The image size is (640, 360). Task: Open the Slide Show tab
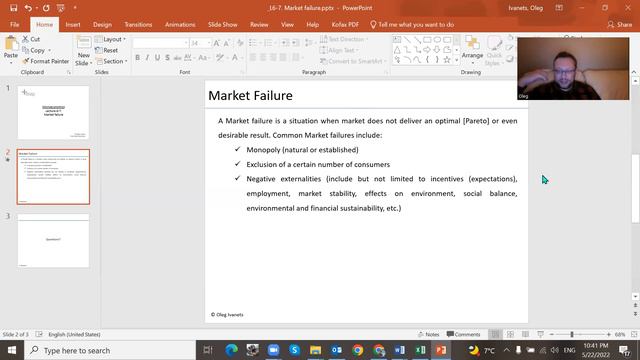222,24
